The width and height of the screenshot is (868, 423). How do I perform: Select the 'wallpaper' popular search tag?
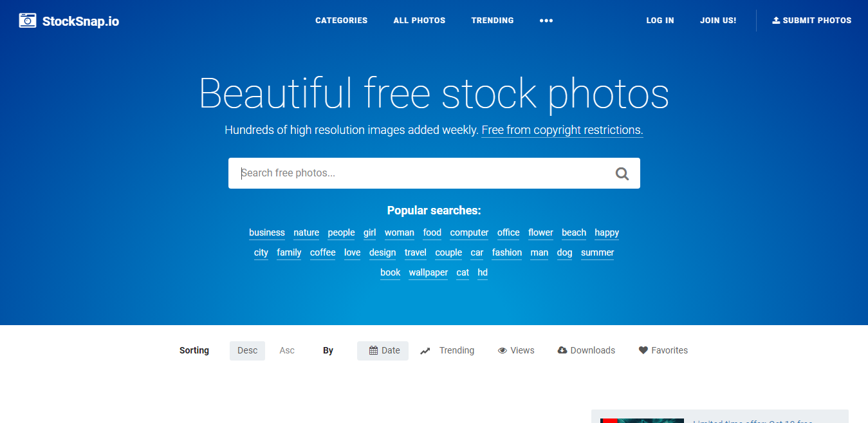click(429, 273)
